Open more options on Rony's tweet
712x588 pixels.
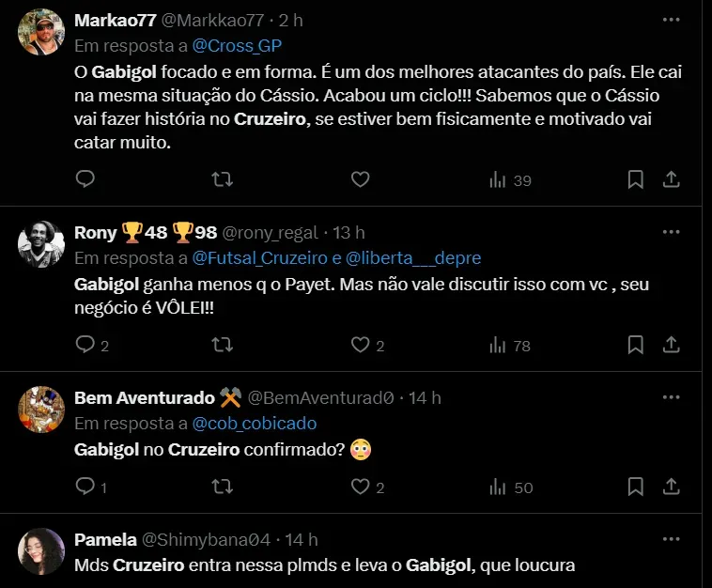click(x=671, y=232)
